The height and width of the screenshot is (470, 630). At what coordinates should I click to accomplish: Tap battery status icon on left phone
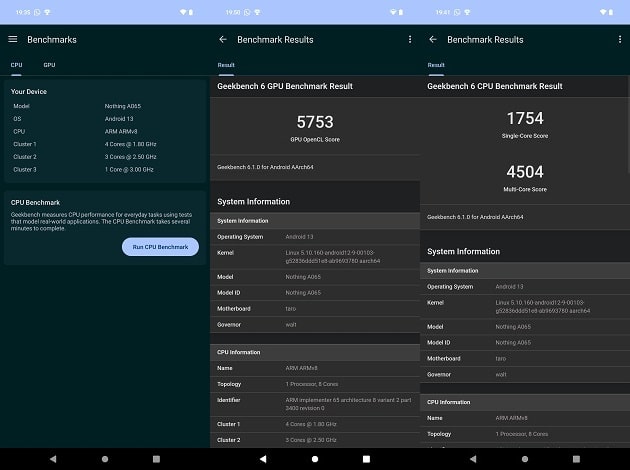point(191,12)
